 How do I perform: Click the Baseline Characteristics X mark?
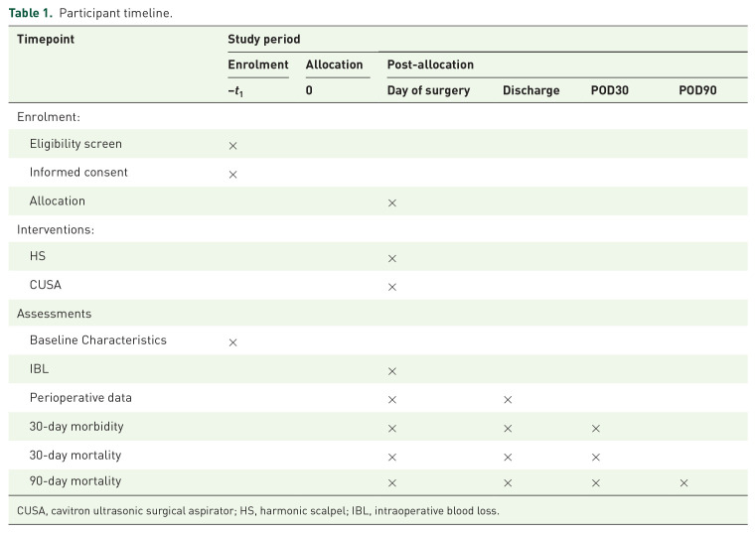pyautogui.click(x=233, y=341)
